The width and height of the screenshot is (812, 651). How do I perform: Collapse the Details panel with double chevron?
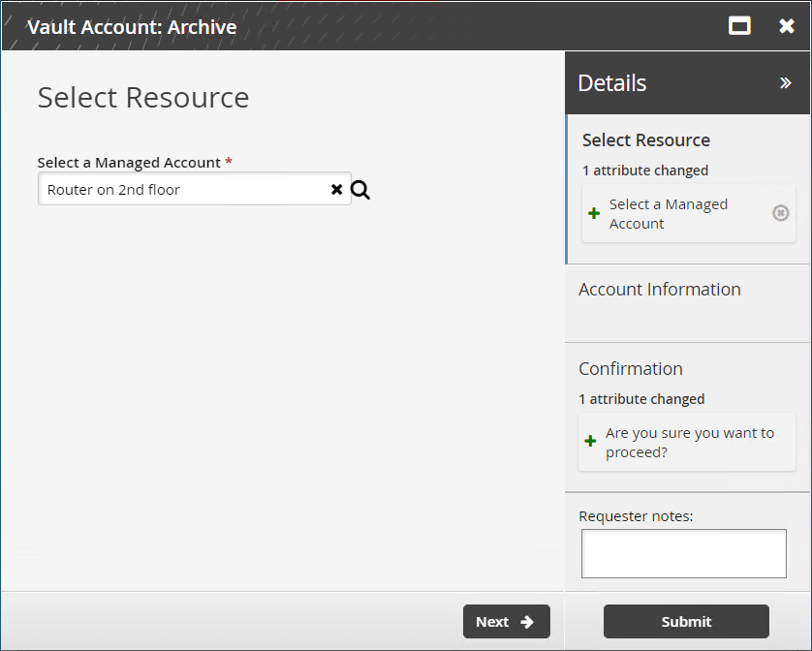[x=786, y=83]
